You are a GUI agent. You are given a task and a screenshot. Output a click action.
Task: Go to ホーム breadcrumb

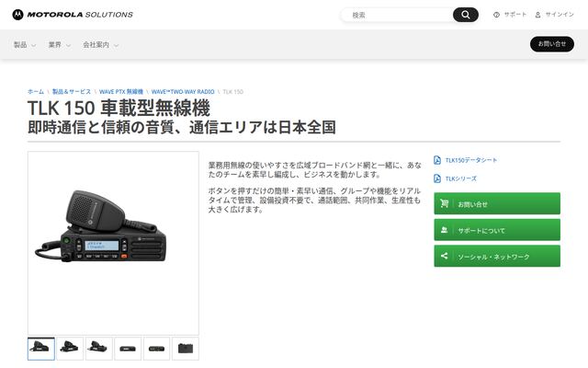point(36,92)
